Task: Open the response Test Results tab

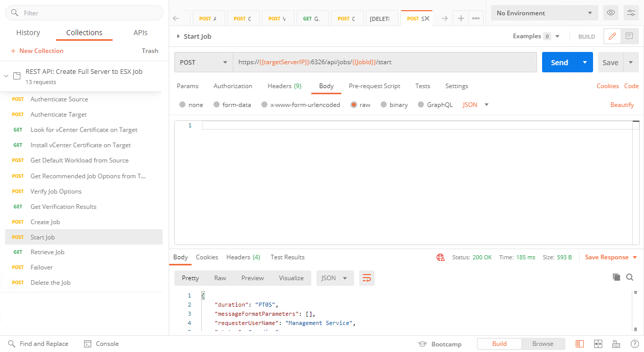Action: pyautogui.click(x=287, y=257)
